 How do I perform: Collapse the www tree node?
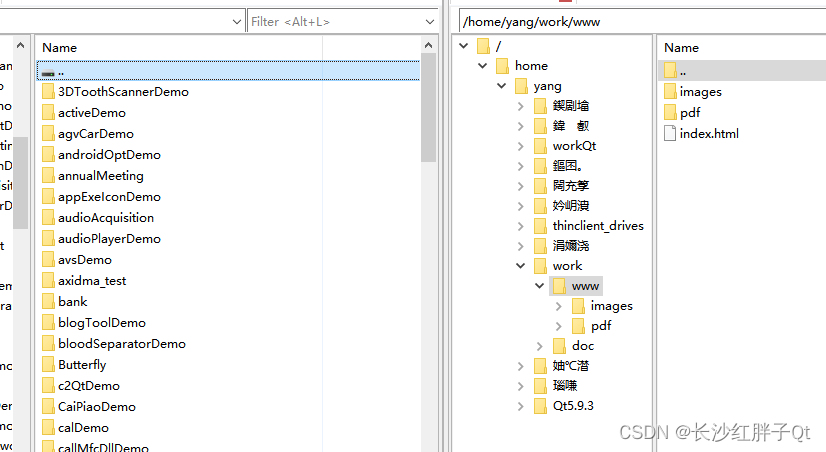539,286
